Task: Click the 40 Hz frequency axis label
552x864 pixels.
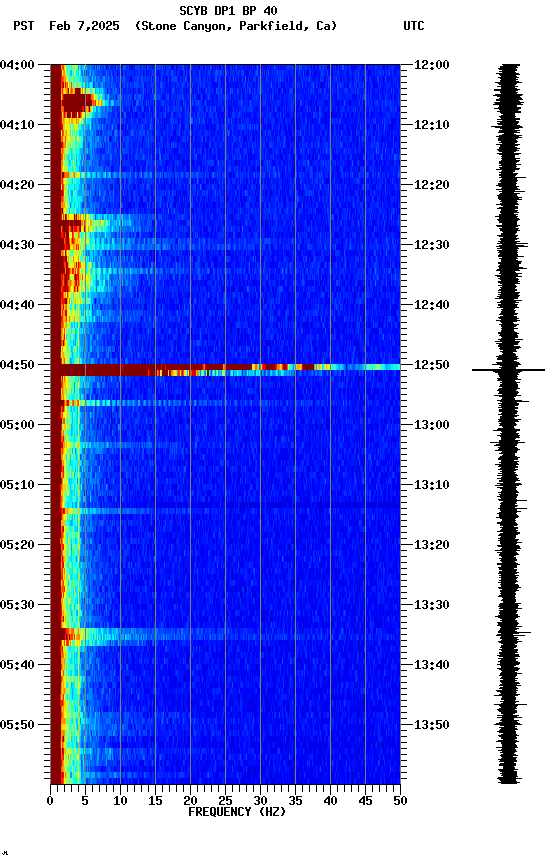Action: (x=330, y=801)
